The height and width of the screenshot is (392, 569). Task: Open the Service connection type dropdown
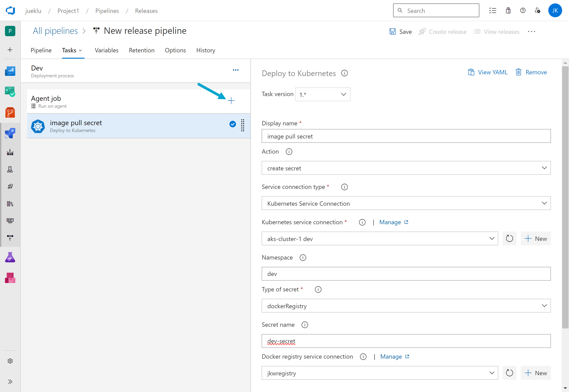pyautogui.click(x=406, y=203)
